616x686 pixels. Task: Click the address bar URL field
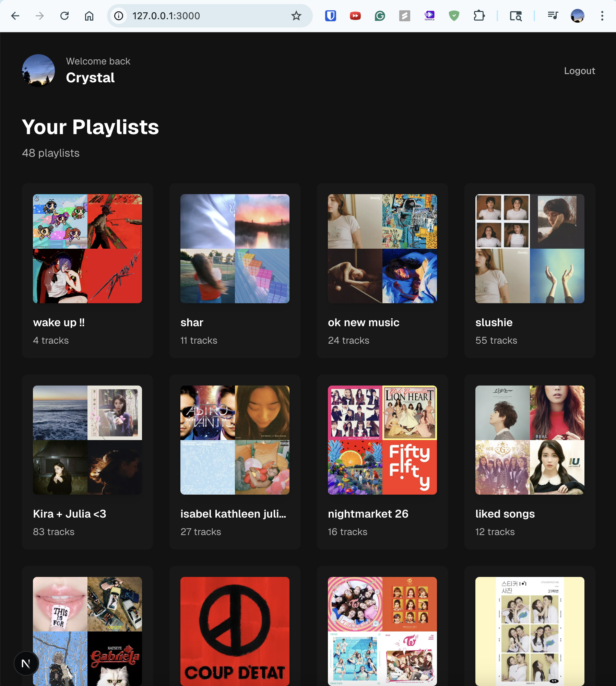click(x=206, y=16)
